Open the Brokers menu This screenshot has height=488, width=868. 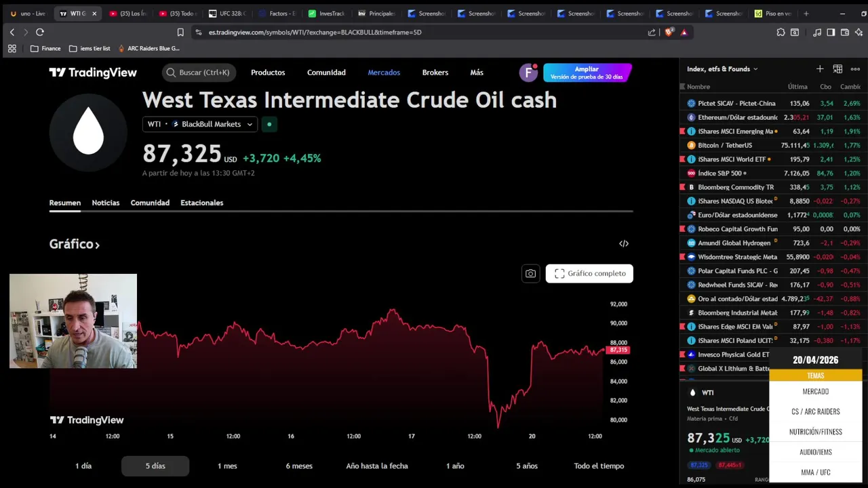coord(435,73)
